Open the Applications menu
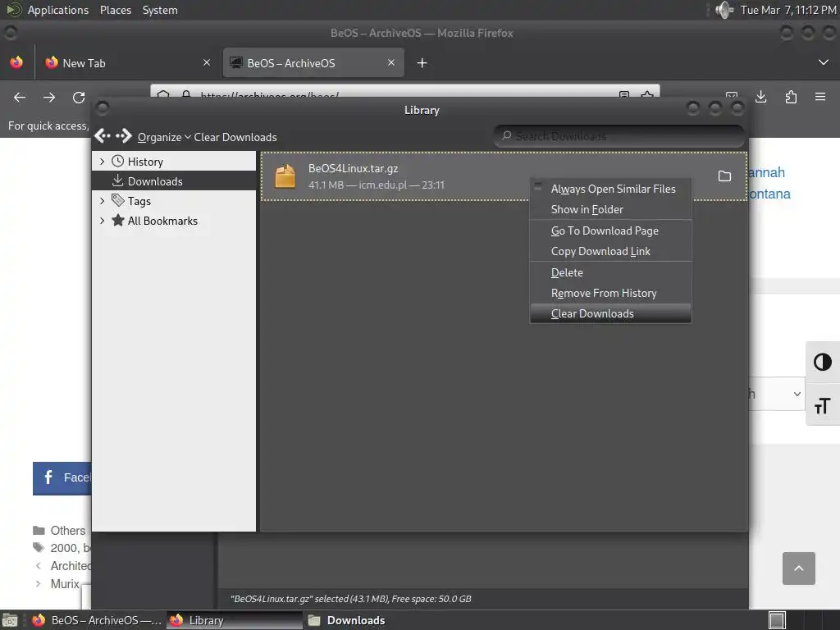840x630 pixels. [58, 10]
